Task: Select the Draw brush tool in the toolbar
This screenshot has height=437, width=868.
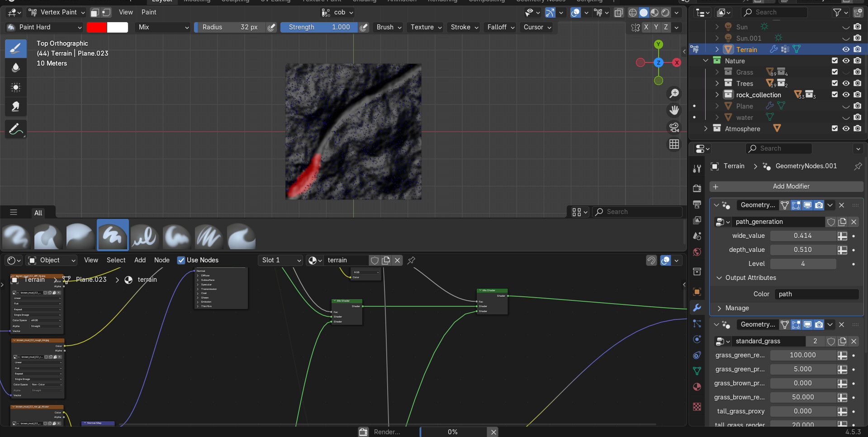Action: point(16,48)
